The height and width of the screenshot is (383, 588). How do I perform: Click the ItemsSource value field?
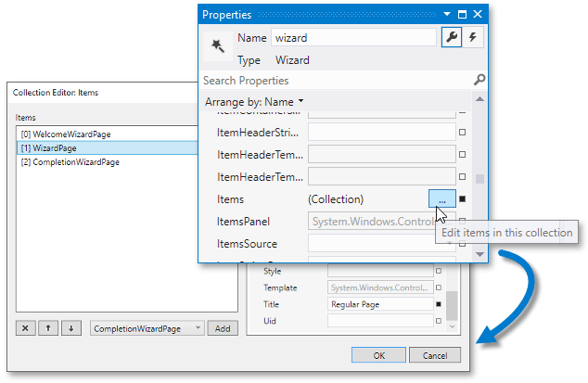click(x=382, y=243)
